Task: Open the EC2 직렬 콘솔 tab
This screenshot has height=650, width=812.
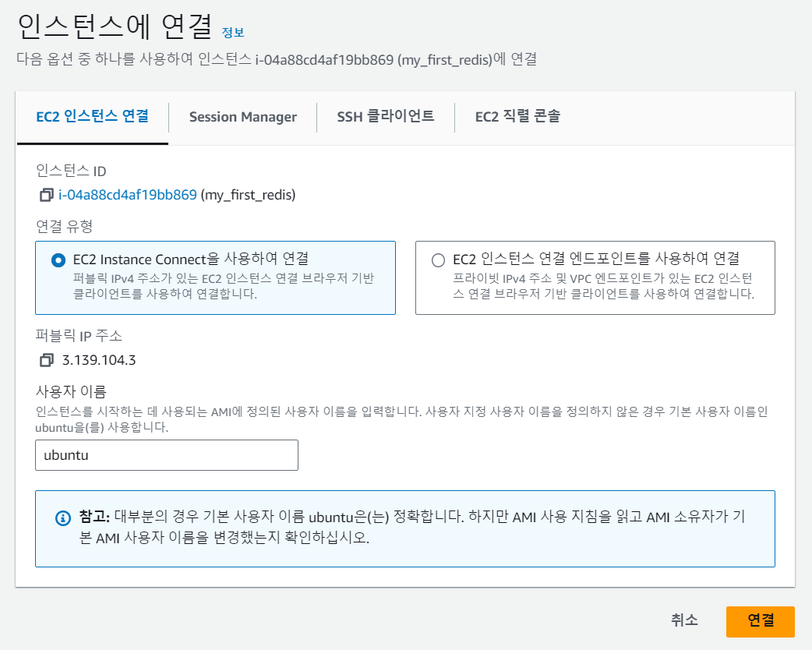Action: point(517,117)
